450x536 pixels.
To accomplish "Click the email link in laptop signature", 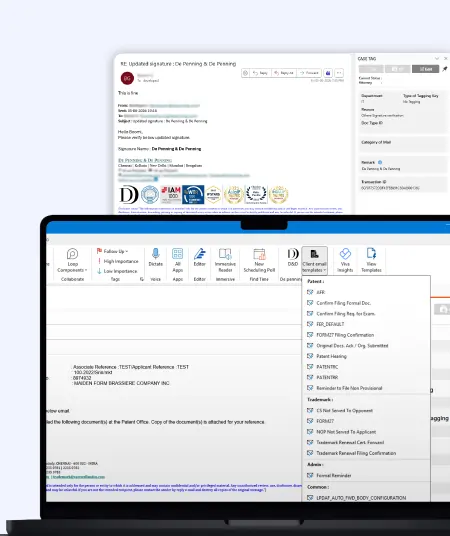I will click(78, 477).
